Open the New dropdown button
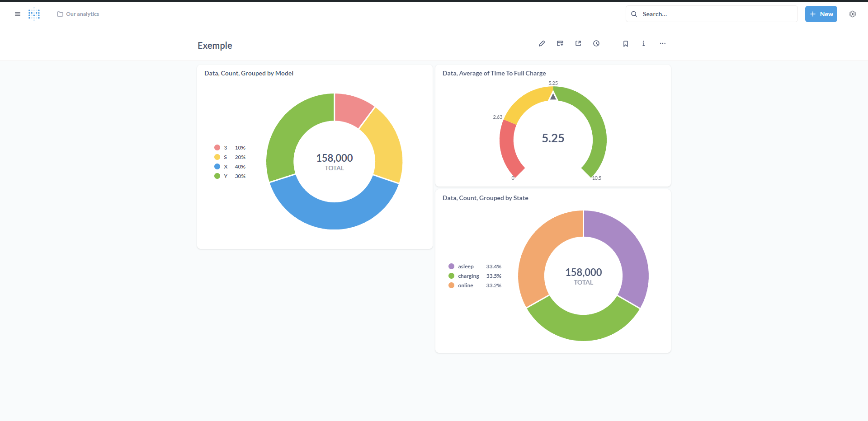The width and height of the screenshot is (868, 421). [821, 14]
